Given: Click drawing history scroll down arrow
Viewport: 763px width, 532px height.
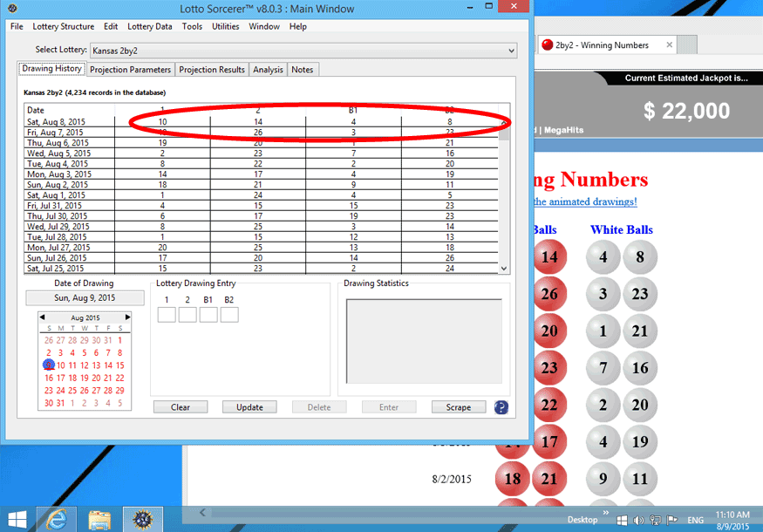Looking at the screenshot, I should click(x=504, y=269).
